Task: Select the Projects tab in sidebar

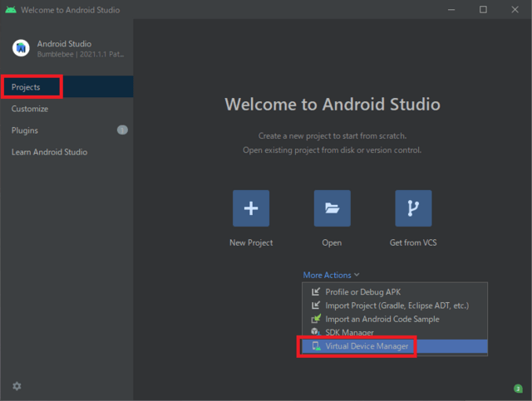Action: click(26, 87)
